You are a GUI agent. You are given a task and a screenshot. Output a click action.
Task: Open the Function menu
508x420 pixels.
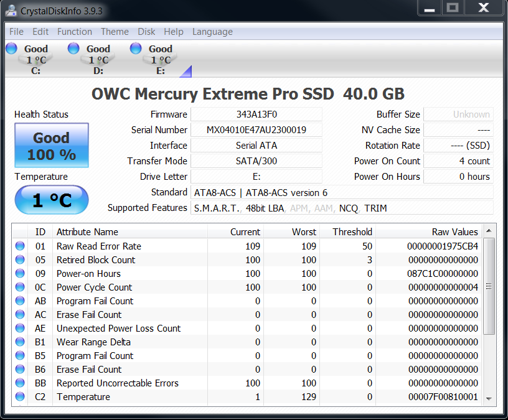click(75, 32)
